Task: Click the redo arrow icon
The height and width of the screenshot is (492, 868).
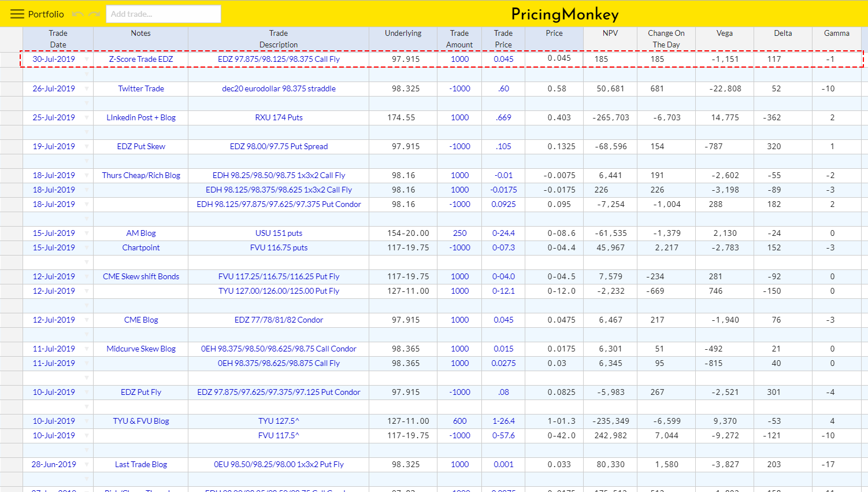Action: click(x=95, y=14)
